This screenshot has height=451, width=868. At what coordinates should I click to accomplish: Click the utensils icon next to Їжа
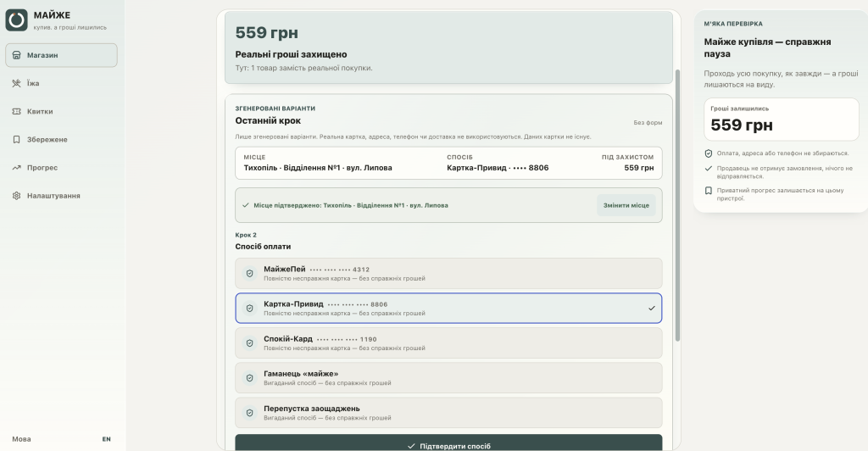coord(17,84)
